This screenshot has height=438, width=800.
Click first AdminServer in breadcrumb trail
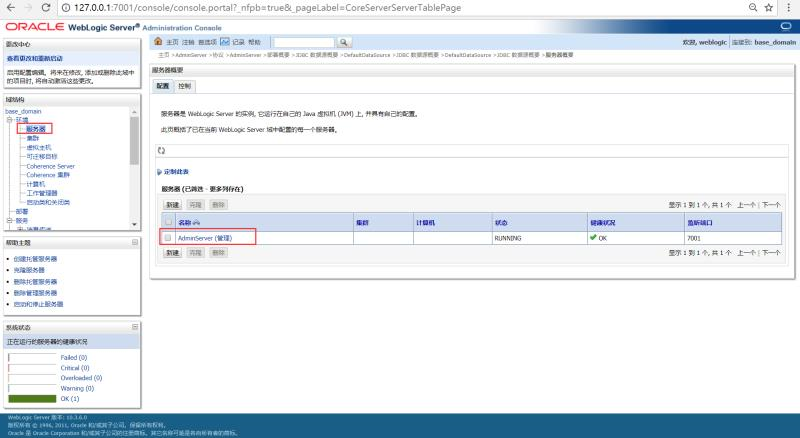(191, 55)
